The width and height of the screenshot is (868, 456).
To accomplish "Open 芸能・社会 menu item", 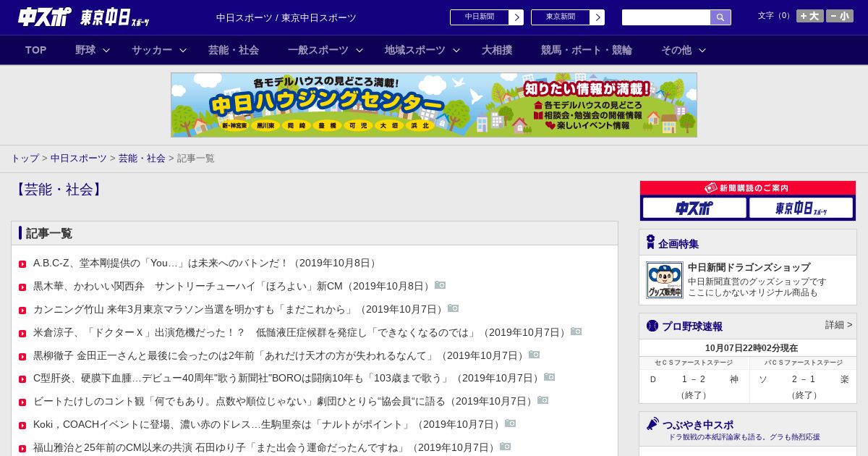I will point(234,50).
